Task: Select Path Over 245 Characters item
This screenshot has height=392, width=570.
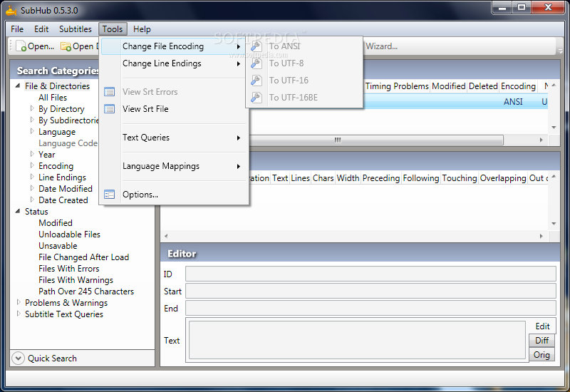Action: tap(86, 292)
